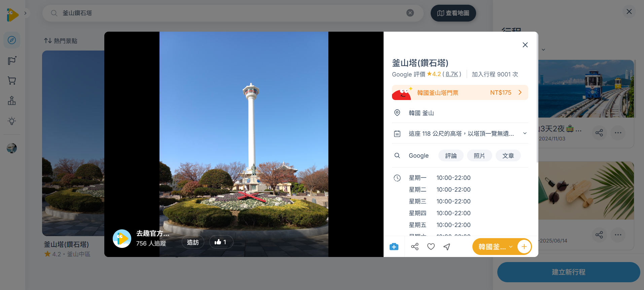Select the 文章 chip
Image resolution: width=644 pixels, height=290 pixels.
(508, 156)
